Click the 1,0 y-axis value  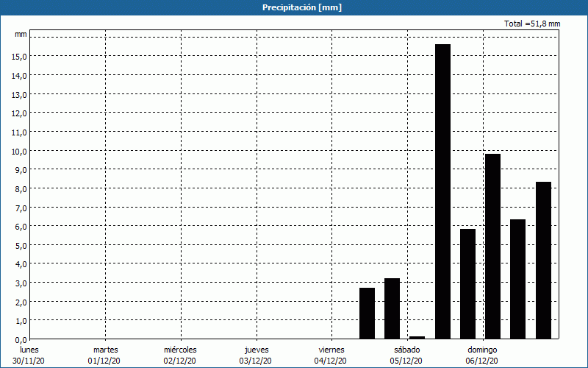[x=21, y=321]
